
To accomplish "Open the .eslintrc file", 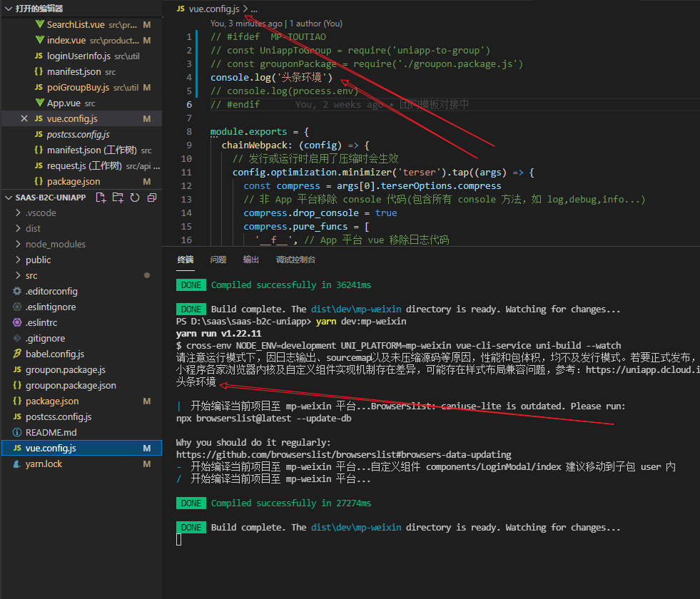I will point(81,322).
